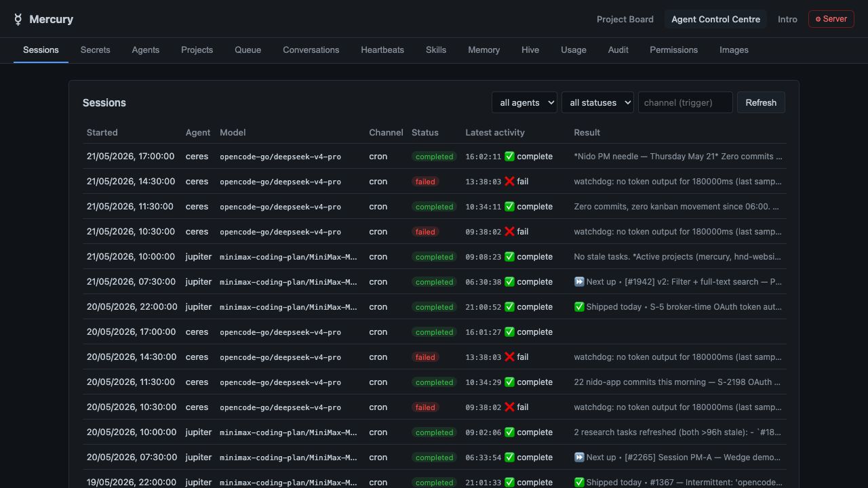Switch to the Audit tab
Viewport: 868px width, 488px height.
[618, 50]
